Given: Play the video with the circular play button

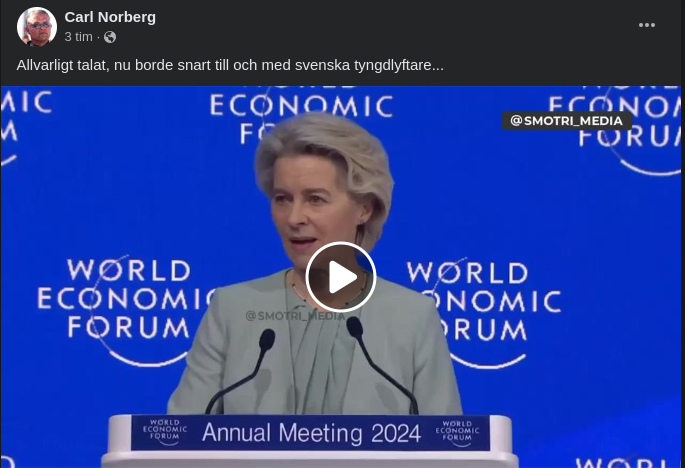Looking at the screenshot, I should [341, 277].
